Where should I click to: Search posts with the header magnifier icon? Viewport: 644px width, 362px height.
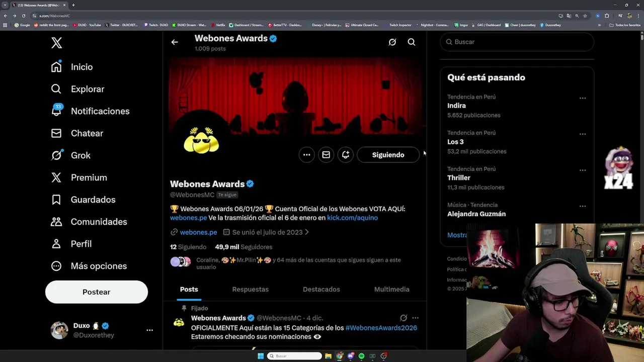pos(412,42)
